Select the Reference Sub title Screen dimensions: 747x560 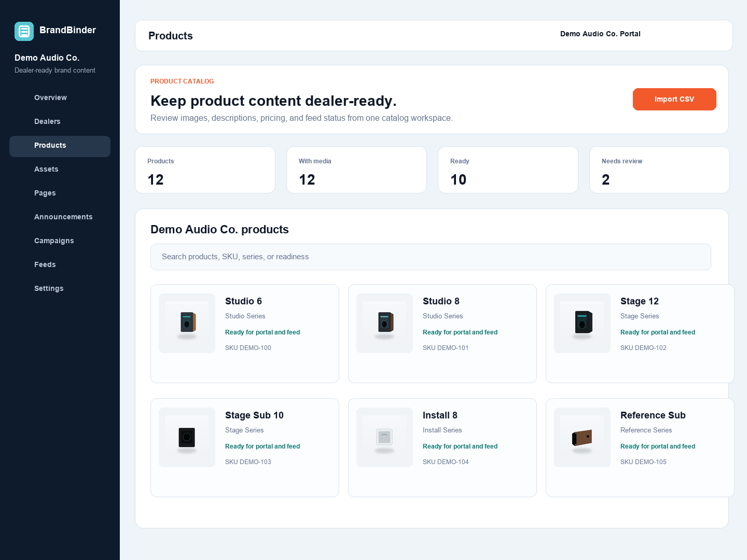pyautogui.click(x=653, y=415)
